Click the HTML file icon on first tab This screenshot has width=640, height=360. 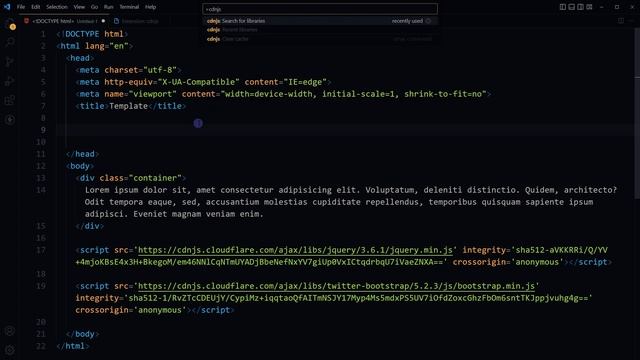tap(27, 21)
